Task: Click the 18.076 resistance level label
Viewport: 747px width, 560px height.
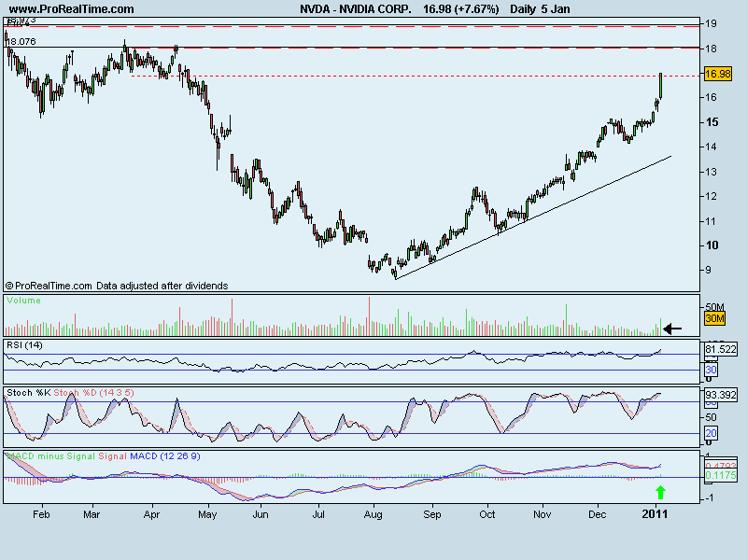Action: [x=21, y=41]
